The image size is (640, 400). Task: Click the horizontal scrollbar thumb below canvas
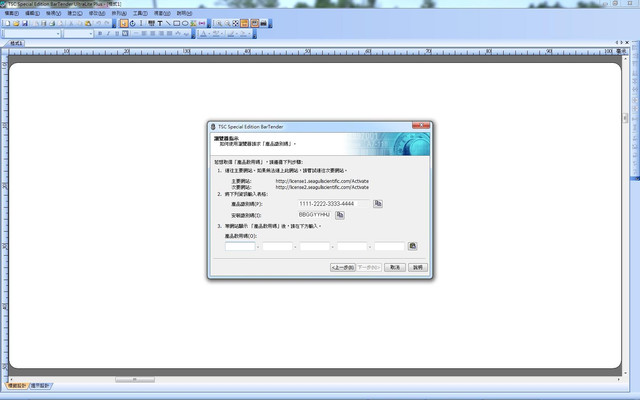tap(135, 380)
